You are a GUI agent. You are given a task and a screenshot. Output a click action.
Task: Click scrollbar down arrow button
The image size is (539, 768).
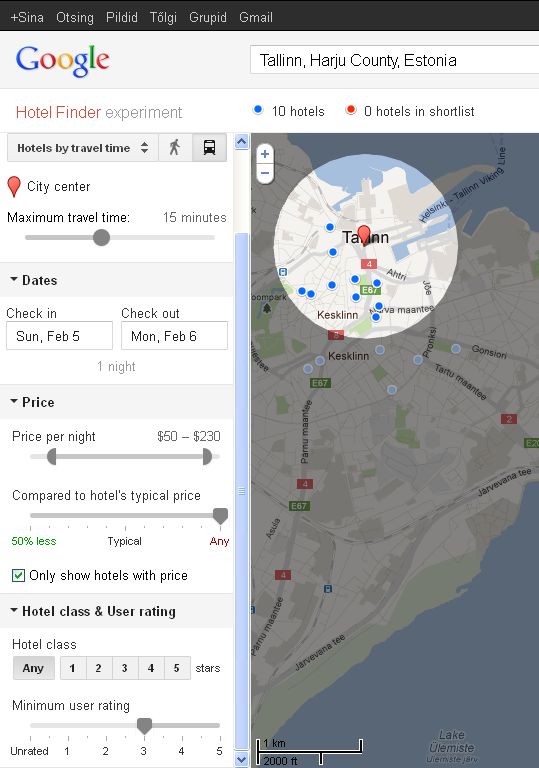(x=241, y=759)
